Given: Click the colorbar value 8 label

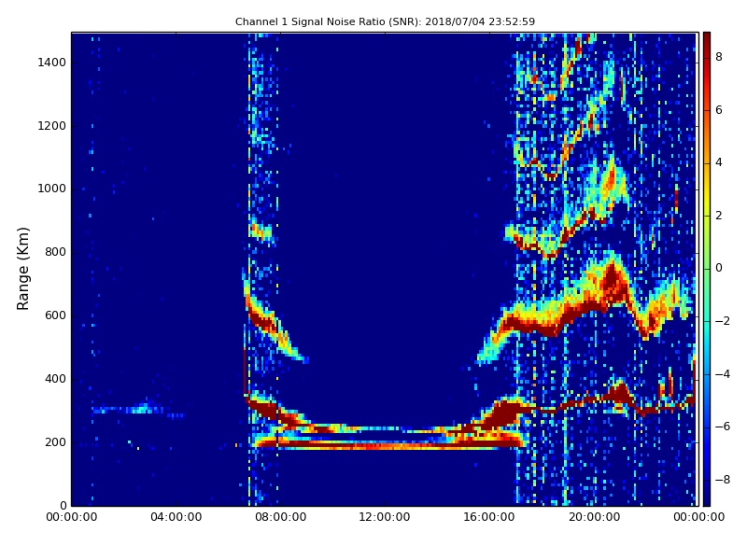Looking at the screenshot, I should [719, 57].
